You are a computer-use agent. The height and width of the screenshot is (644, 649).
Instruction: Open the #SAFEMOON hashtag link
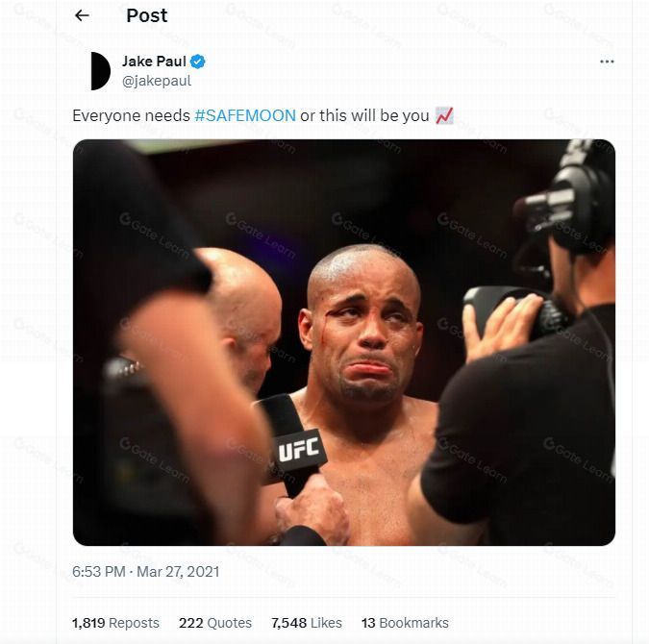tap(245, 115)
